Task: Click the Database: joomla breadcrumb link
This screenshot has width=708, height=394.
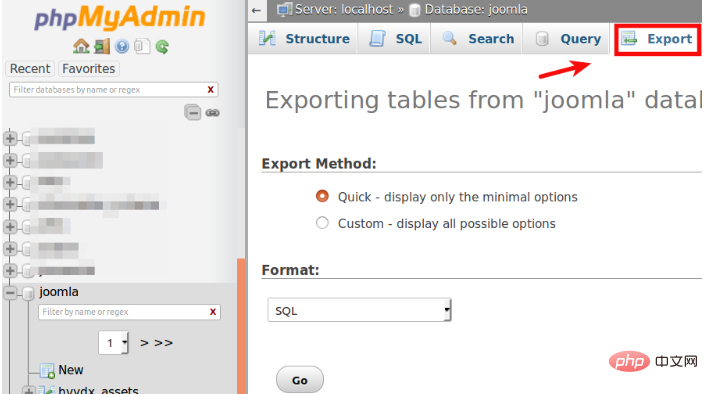Action: 476,9
